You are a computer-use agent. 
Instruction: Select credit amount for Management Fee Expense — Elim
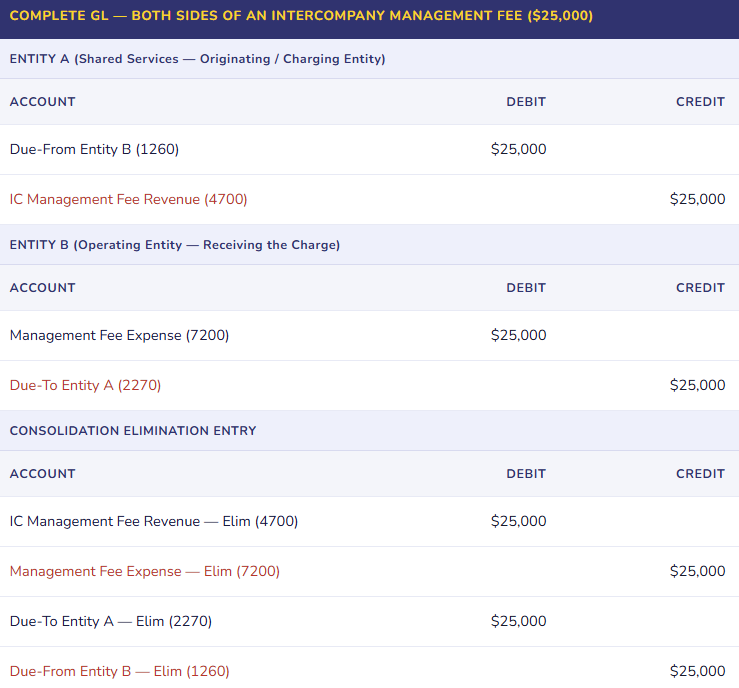(697, 571)
